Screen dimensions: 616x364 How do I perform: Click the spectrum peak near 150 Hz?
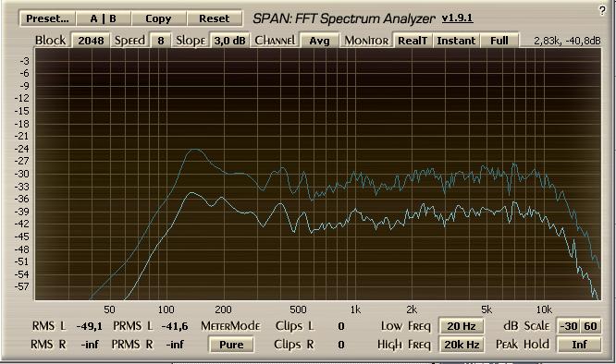[x=194, y=150]
